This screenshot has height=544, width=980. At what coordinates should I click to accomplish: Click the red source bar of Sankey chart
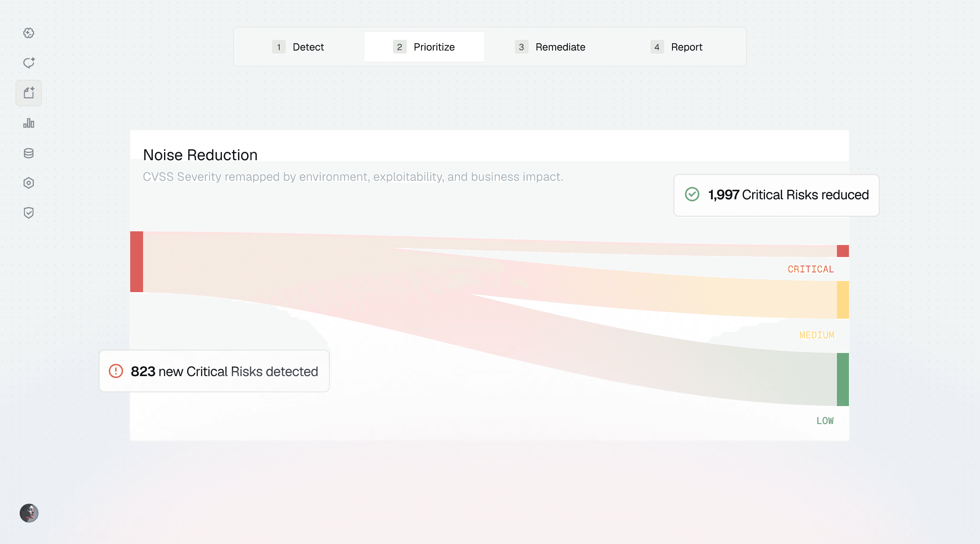(137, 262)
